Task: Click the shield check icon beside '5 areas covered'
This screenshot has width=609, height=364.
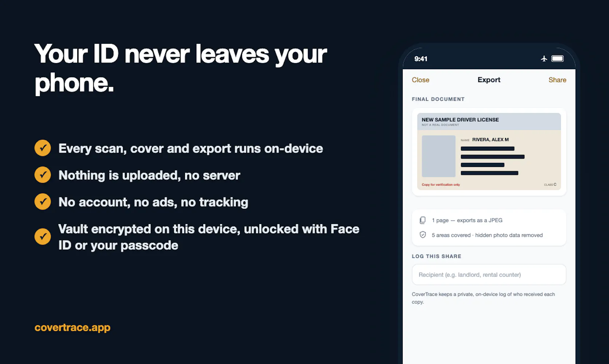Action: [422, 235]
